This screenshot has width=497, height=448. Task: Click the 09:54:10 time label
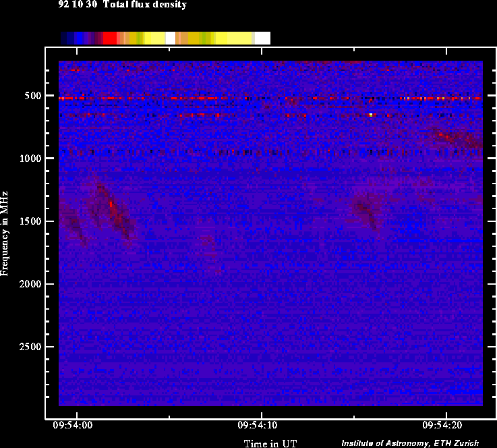pyautogui.click(x=258, y=425)
